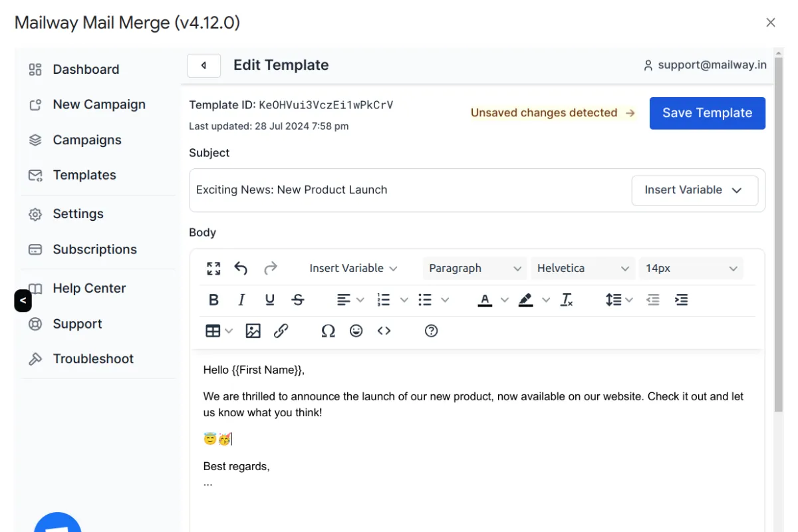The image size is (798, 532).
Task: Click the source code view icon
Action: point(384,331)
